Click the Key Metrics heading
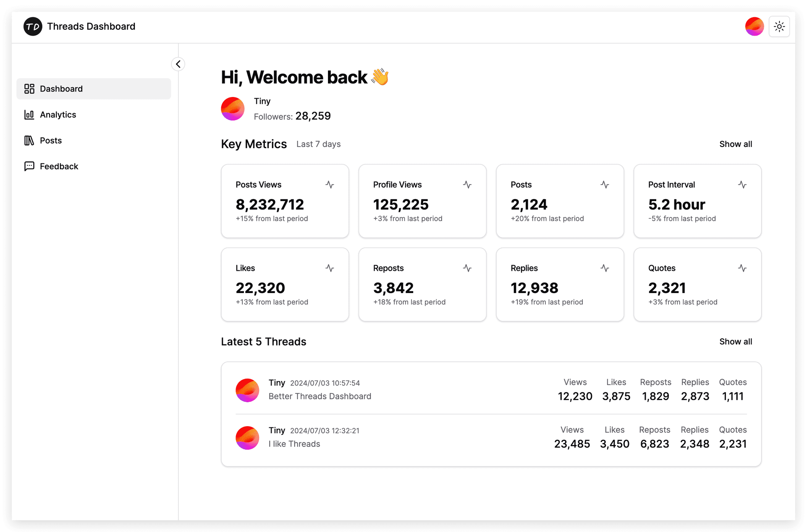Image resolution: width=807 pixels, height=532 pixels. point(254,144)
